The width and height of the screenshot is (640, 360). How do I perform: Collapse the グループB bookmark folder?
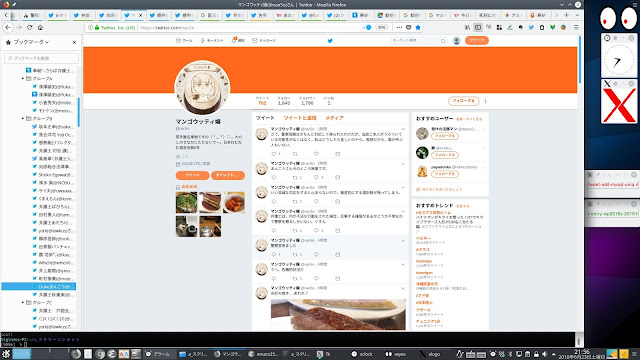(x=23, y=118)
